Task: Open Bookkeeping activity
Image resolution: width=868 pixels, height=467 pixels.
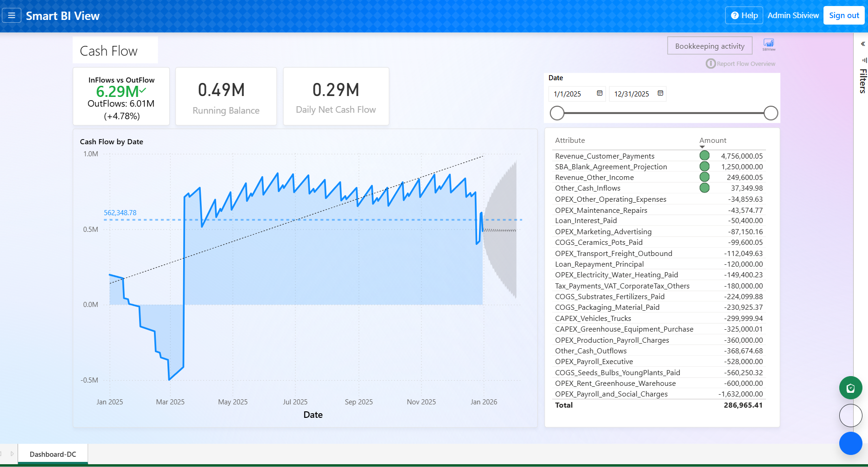Action: [x=709, y=45]
